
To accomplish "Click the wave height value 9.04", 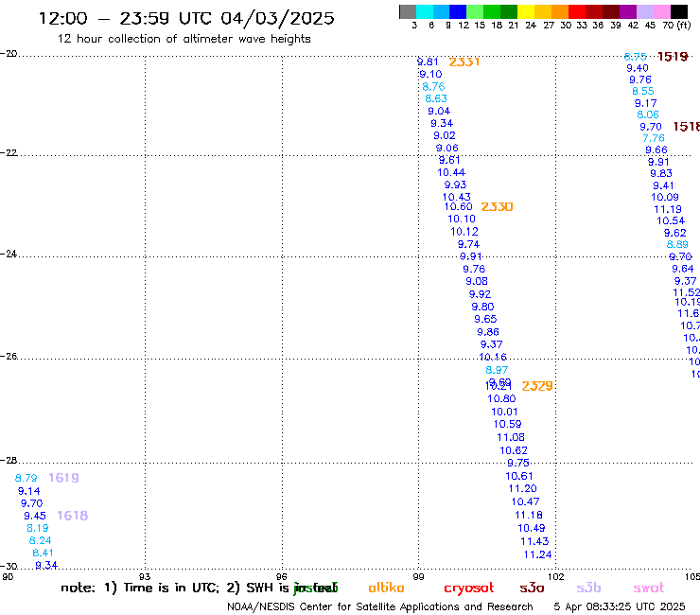I will pyautogui.click(x=439, y=112).
